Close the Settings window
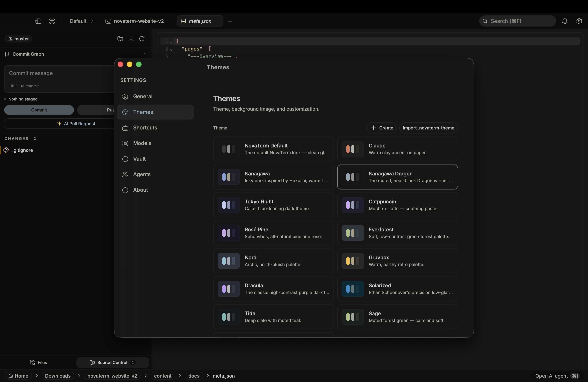The image size is (588, 382). 120,64
